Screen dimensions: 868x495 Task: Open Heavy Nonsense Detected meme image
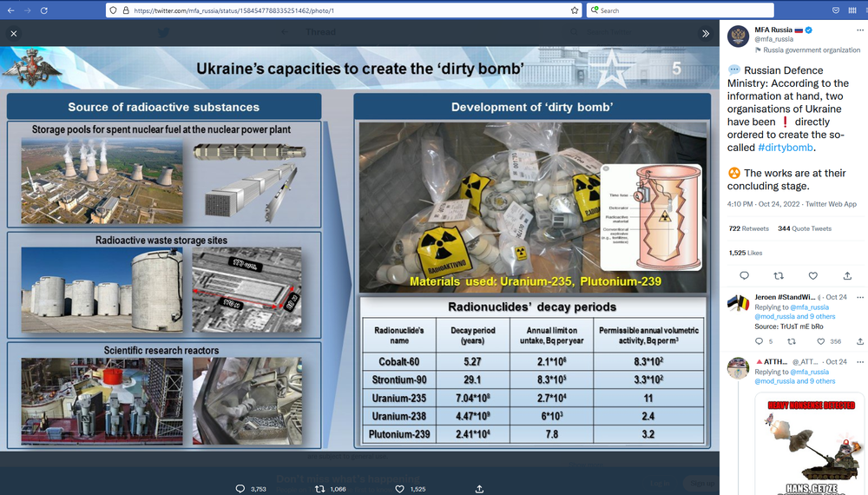pos(809,444)
